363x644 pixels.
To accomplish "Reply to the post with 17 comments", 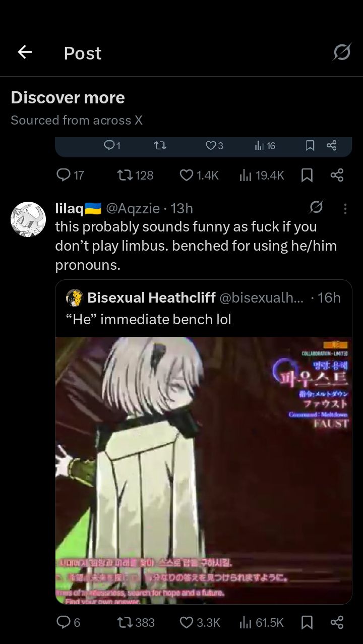I will (x=70, y=175).
